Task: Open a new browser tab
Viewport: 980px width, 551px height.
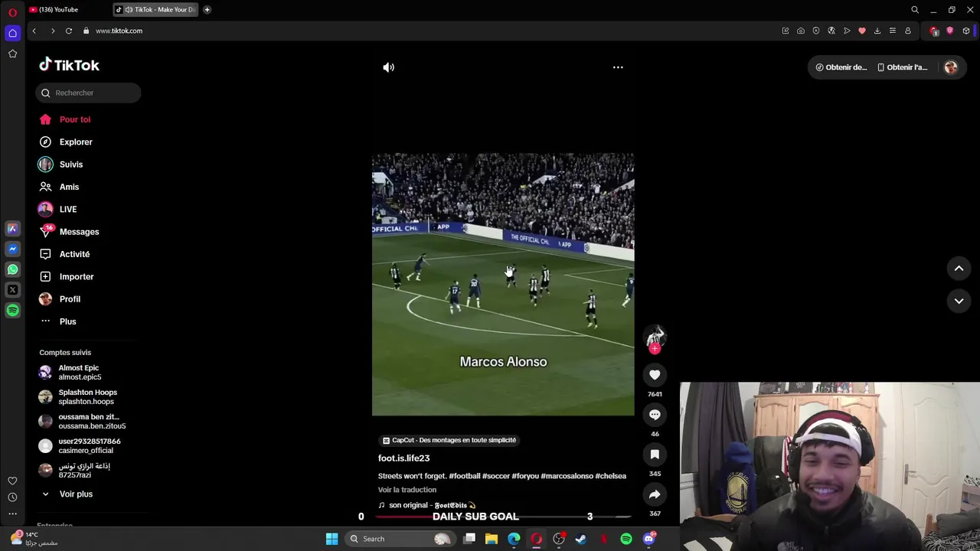Action: [207, 9]
